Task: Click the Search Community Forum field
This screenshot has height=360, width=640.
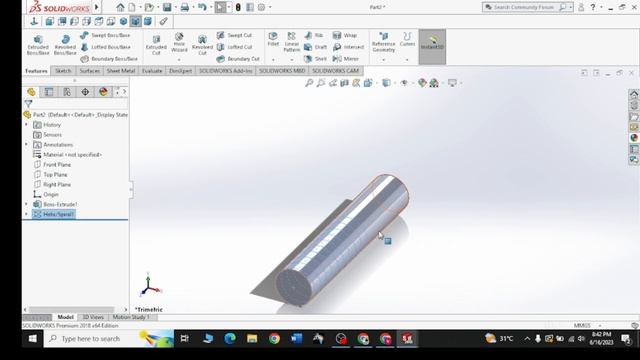Action: tap(524, 7)
